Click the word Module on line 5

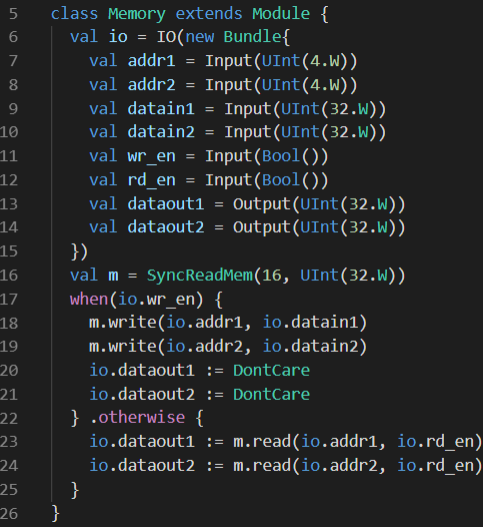(281, 14)
